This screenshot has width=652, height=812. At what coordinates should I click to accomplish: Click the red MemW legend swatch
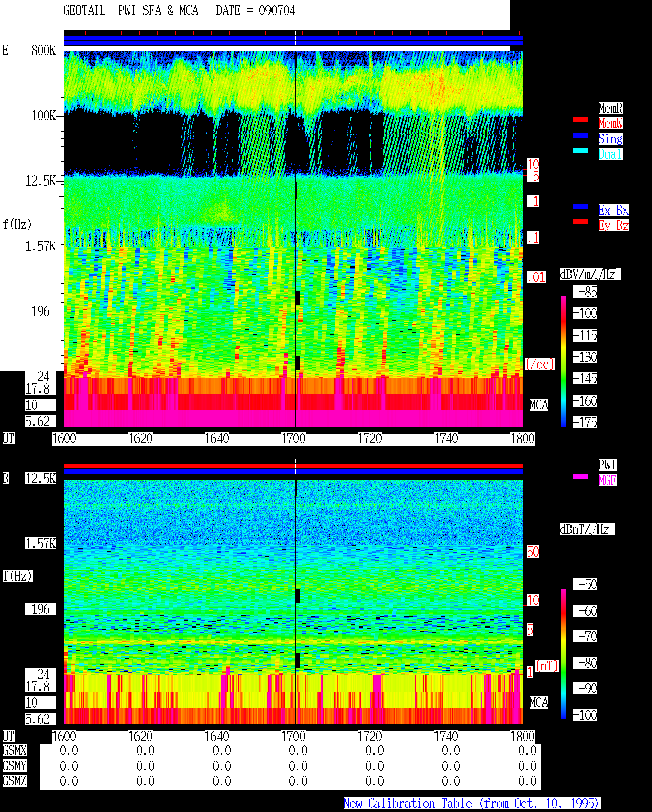[x=581, y=120]
